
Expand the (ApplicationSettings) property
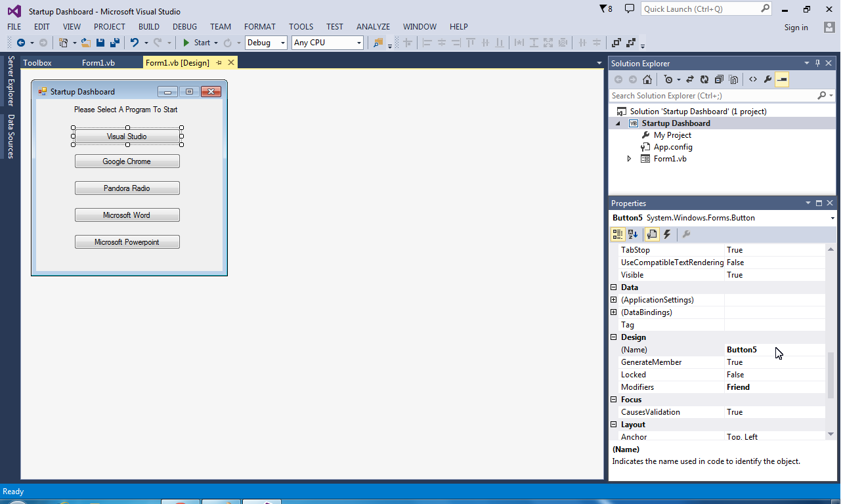pyautogui.click(x=614, y=300)
